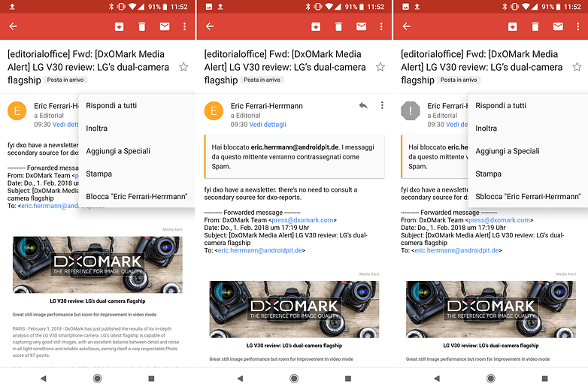Archive the email in left phone screen

coord(120,26)
